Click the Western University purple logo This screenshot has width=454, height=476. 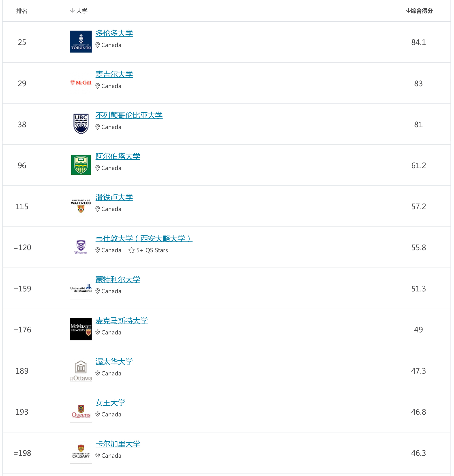point(81,247)
